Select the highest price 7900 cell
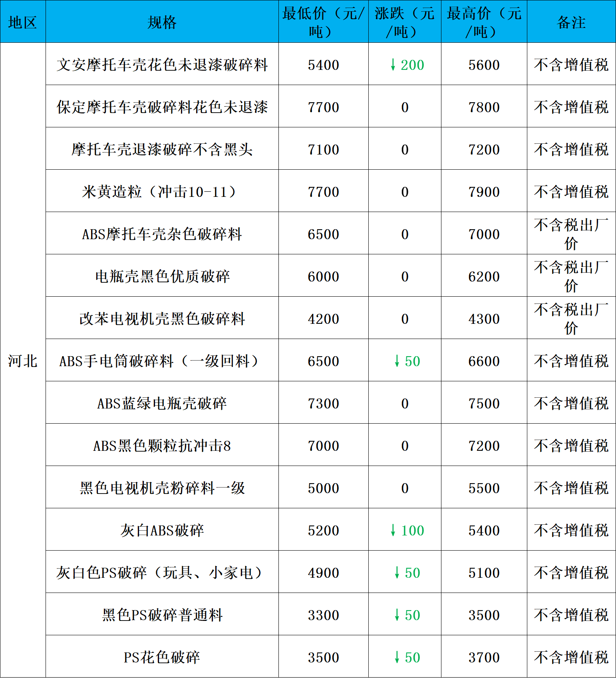This screenshot has width=616, height=678. tap(484, 192)
